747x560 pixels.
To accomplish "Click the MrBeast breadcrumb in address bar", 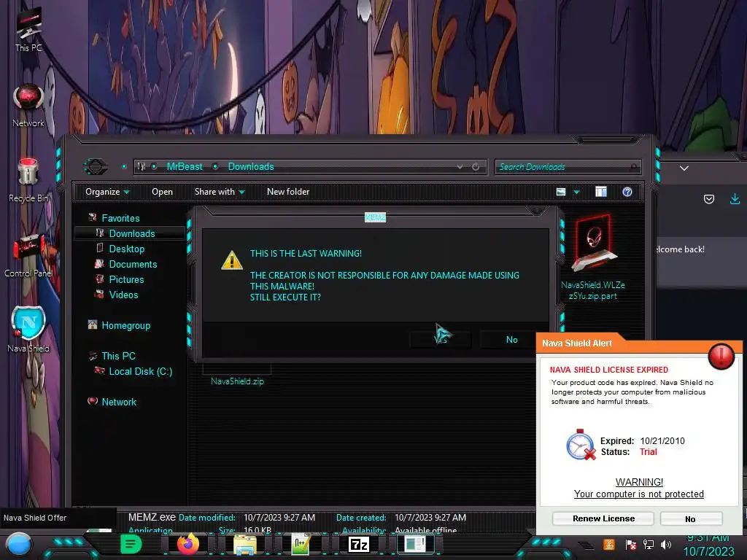I will click(185, 167).
